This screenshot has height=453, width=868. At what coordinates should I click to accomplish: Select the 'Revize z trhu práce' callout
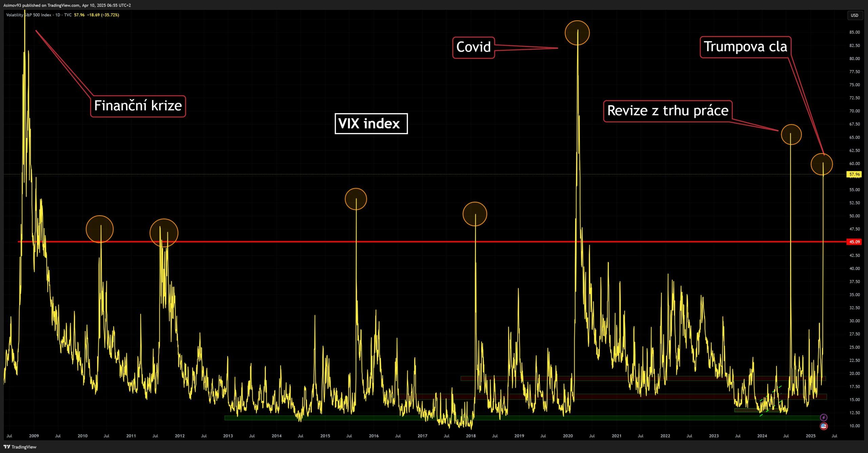coord(668,111)
